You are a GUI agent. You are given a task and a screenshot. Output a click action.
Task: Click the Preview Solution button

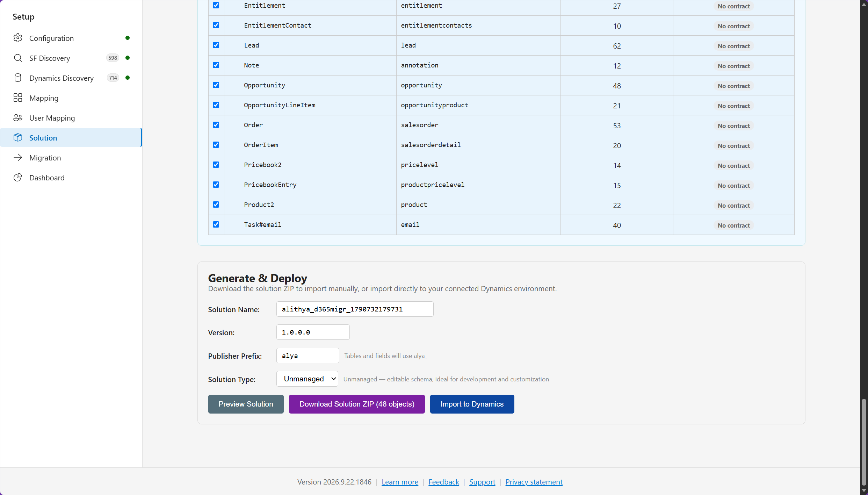click(246, 404)
